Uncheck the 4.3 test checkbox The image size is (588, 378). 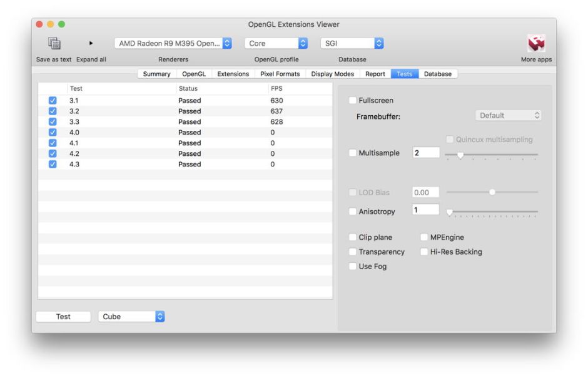53,165
